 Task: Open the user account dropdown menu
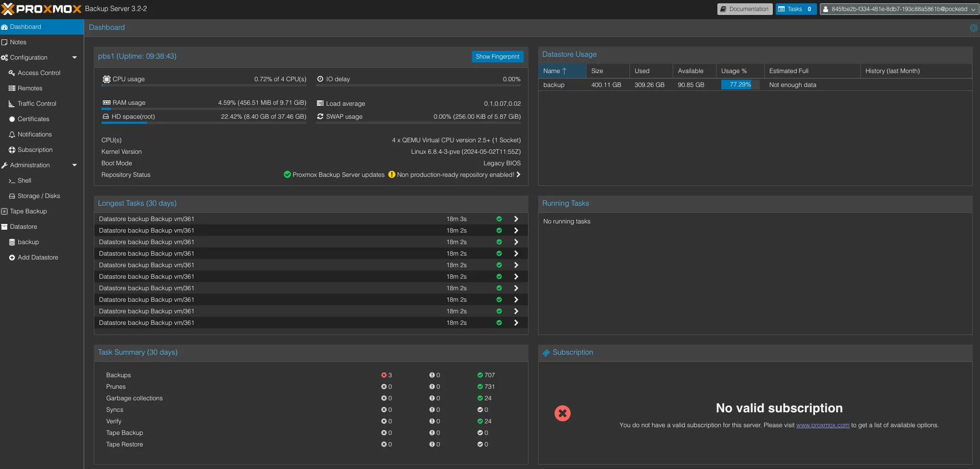[x=898, y=9]
